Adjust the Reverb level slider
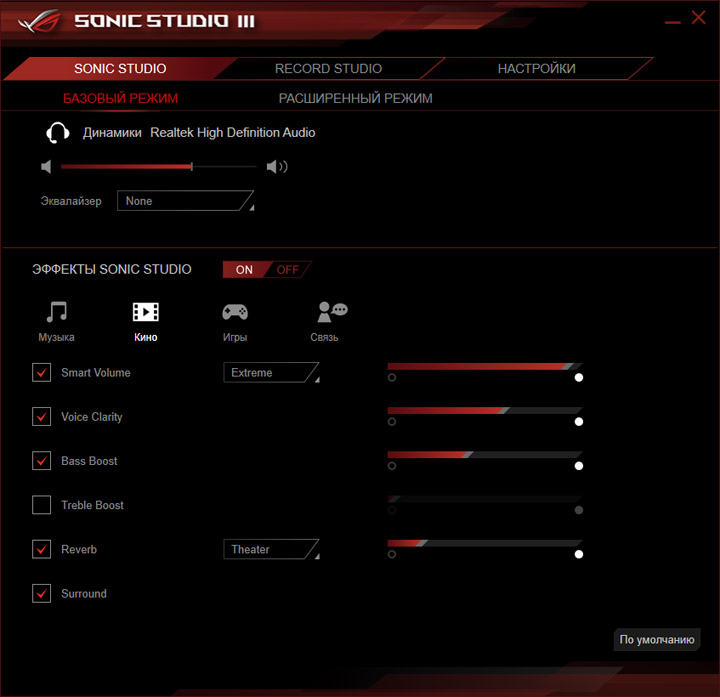This screenshot has height=697, width=720. [x=485, y=543]
